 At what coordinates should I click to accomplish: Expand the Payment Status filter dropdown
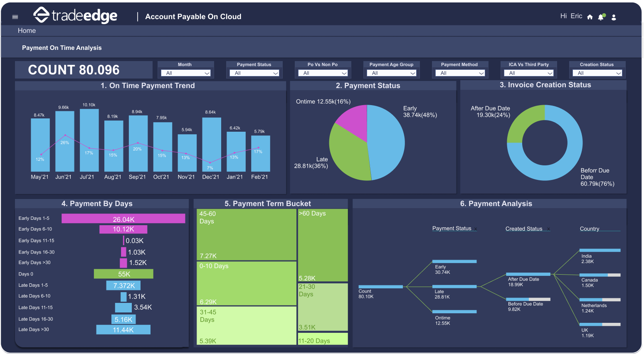pyautogui.click(x=254, y=73)
